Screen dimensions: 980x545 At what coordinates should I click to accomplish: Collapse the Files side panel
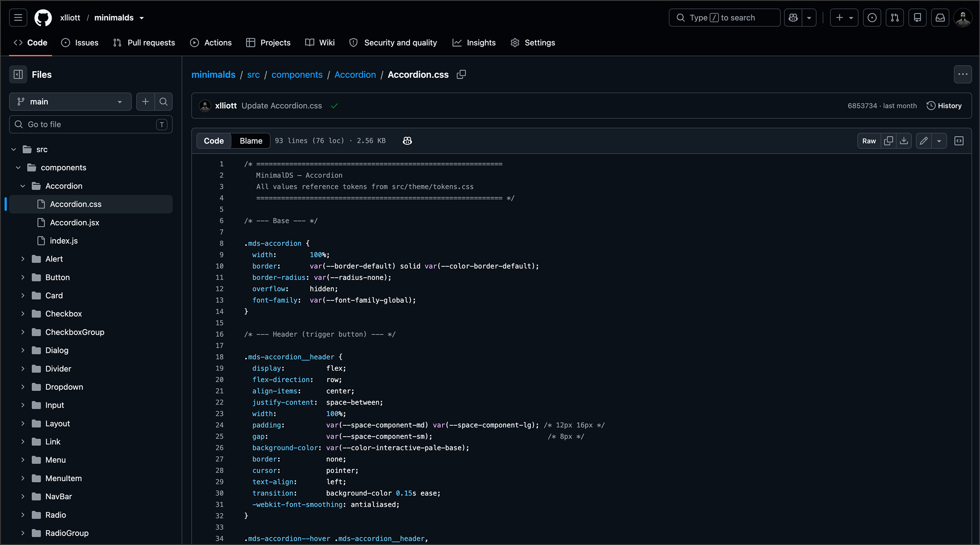[x=18, y=74]
